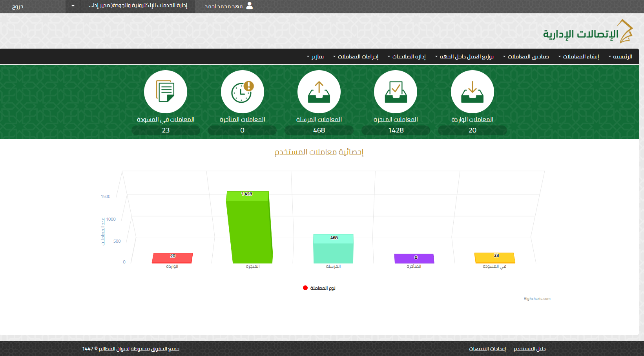The image size is (644, 356).
Task: Click the user profile icon in top bar
Action: tap(249, 6)
